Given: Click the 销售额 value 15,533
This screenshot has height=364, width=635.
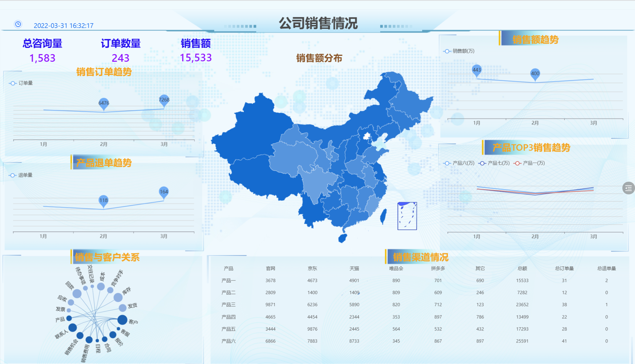Looking at the screenshot, I should coord(196,58).
